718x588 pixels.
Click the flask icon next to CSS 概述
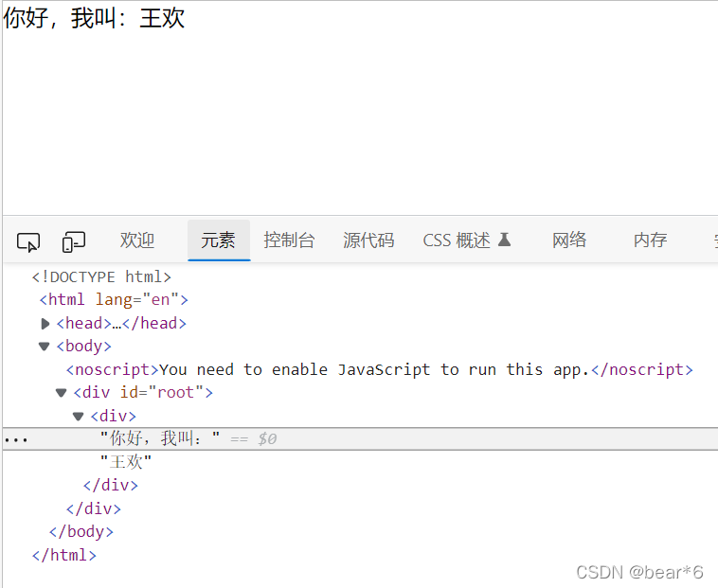point(504,240)
